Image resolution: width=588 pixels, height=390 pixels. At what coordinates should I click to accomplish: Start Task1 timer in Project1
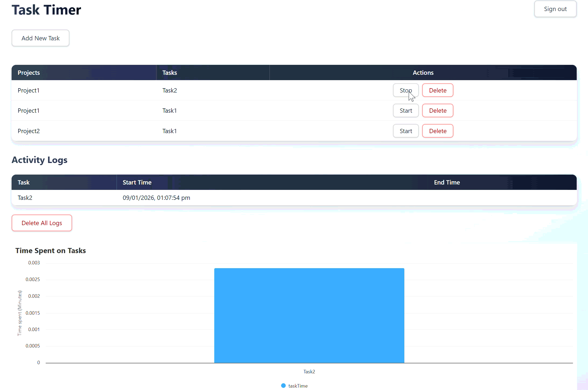coord(405,111)
